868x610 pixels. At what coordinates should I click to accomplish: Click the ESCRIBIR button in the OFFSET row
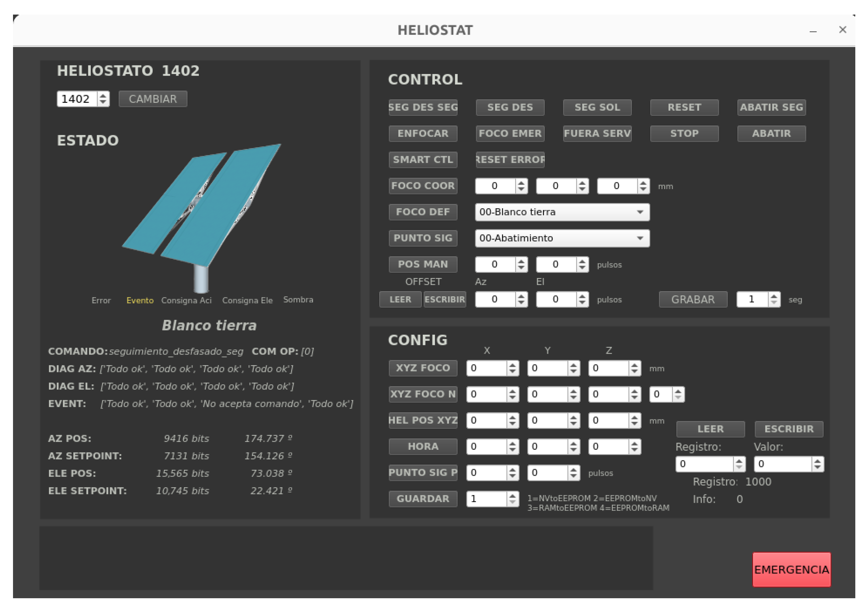pos(445,300)
